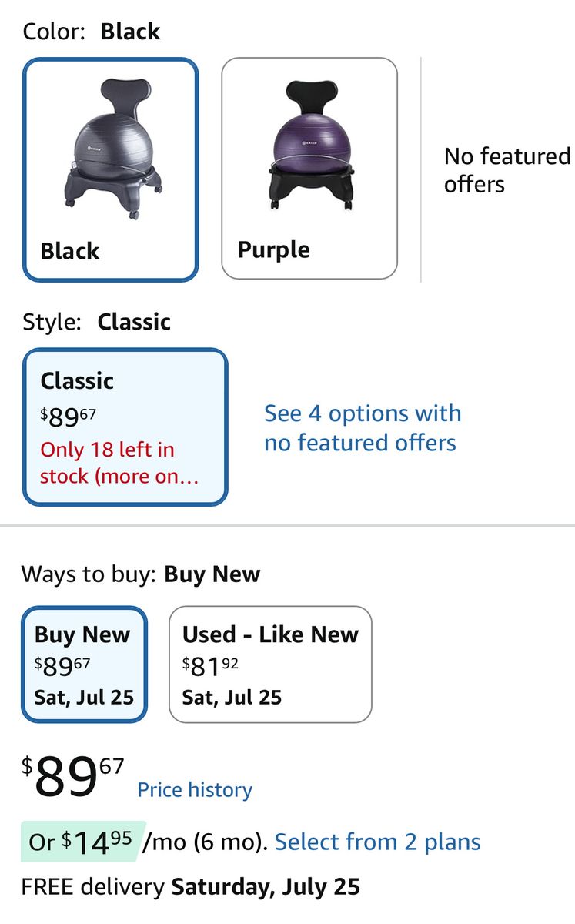Tap the large $89.67 price
575x924 pixels.
pos(72,776)
